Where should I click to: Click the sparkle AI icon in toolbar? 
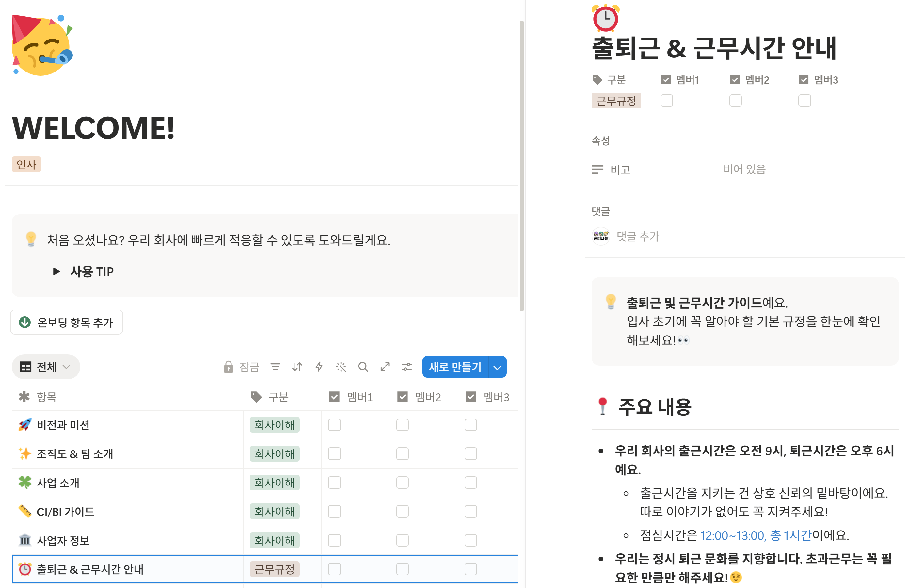pos(341,367)
